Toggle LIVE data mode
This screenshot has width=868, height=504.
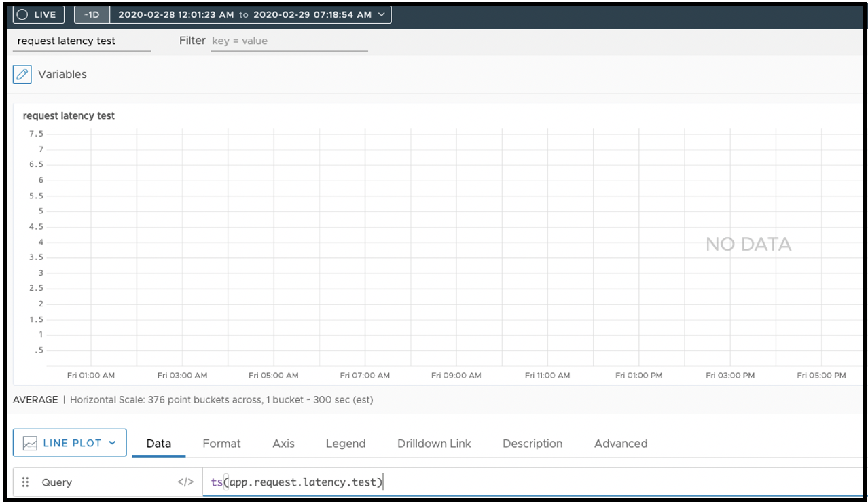37,14
